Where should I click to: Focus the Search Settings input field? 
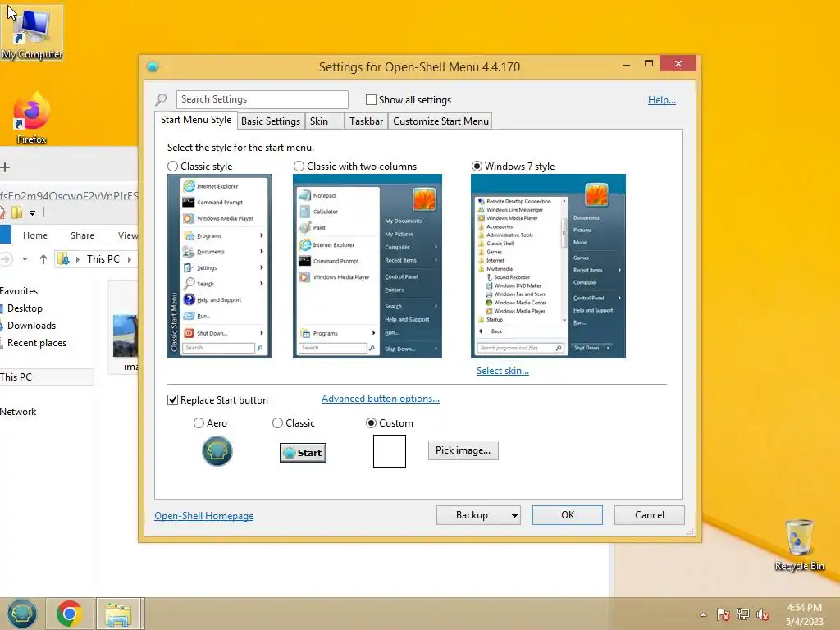click(x=262, y=99)
